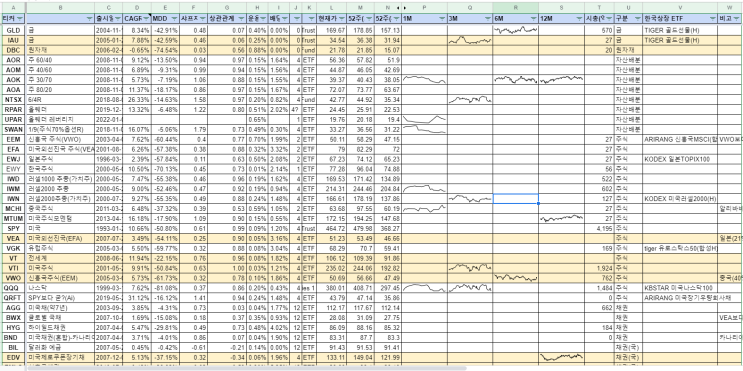This screenshot has height=371, width=743.
Task: Click 'KODEX 일본TOPIX100' cell
Action: tap(680, 159)
